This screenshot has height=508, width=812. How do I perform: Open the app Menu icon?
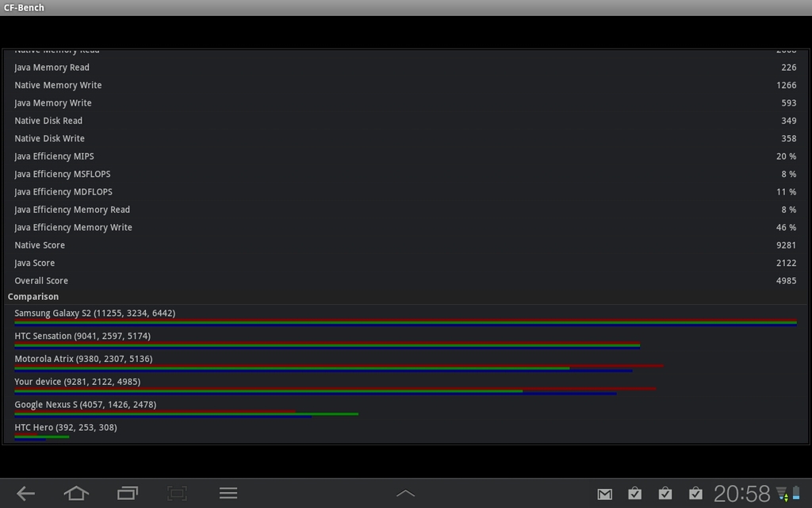coord(228,493)
